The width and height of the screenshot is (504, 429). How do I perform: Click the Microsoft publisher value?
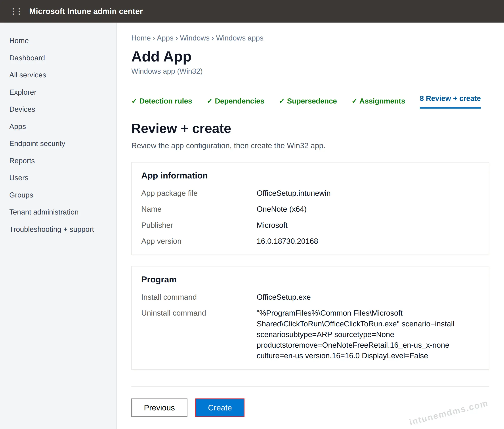click(x=272, y=225)
